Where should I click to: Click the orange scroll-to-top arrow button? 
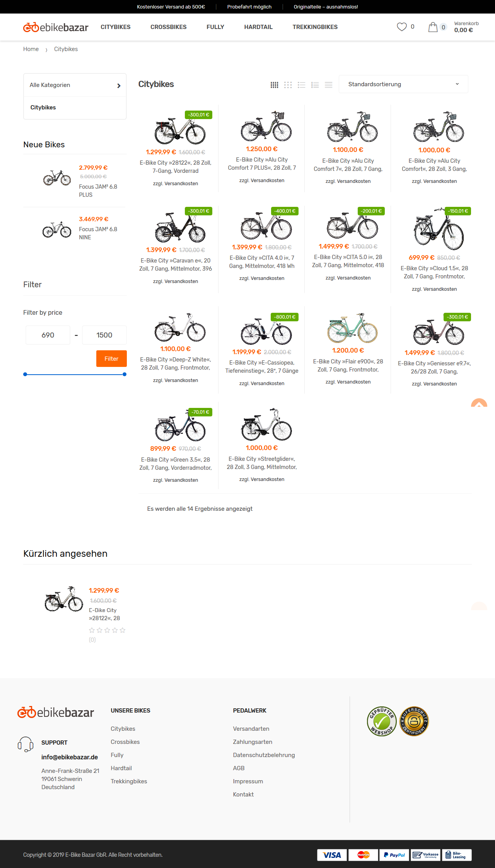479,403
